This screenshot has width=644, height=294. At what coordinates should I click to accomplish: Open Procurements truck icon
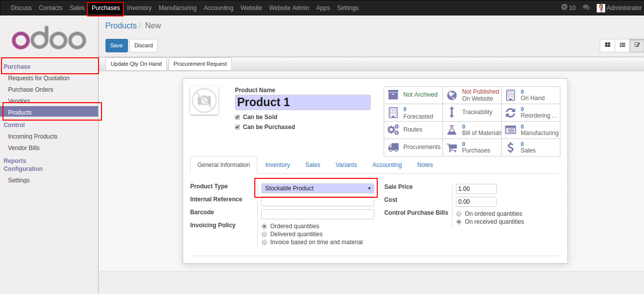point(393,147)
